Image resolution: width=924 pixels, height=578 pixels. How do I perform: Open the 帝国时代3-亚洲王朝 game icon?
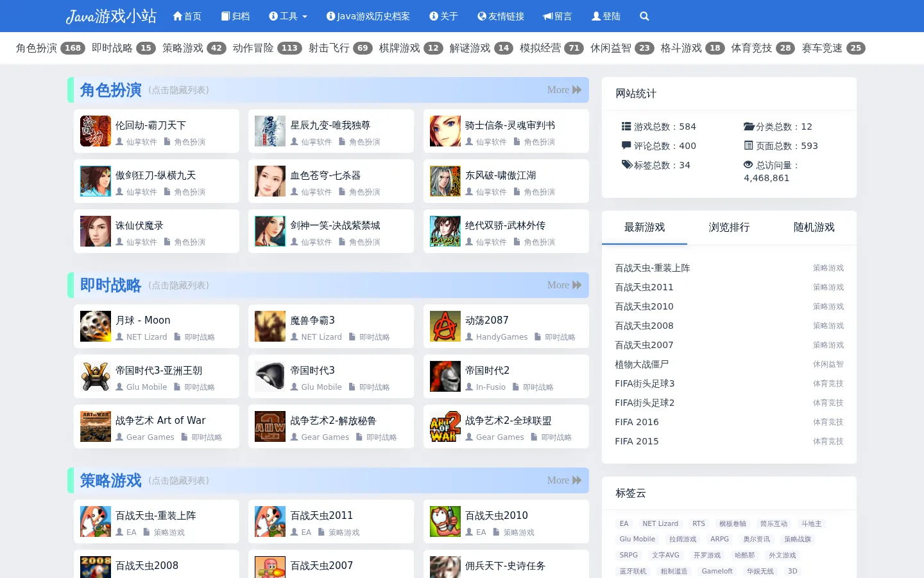96,376
